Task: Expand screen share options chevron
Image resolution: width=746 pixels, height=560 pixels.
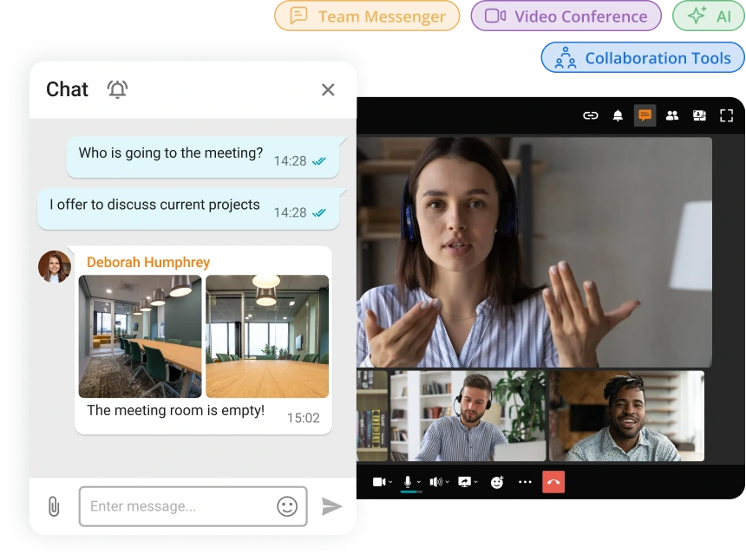Action: coord(475,482)
